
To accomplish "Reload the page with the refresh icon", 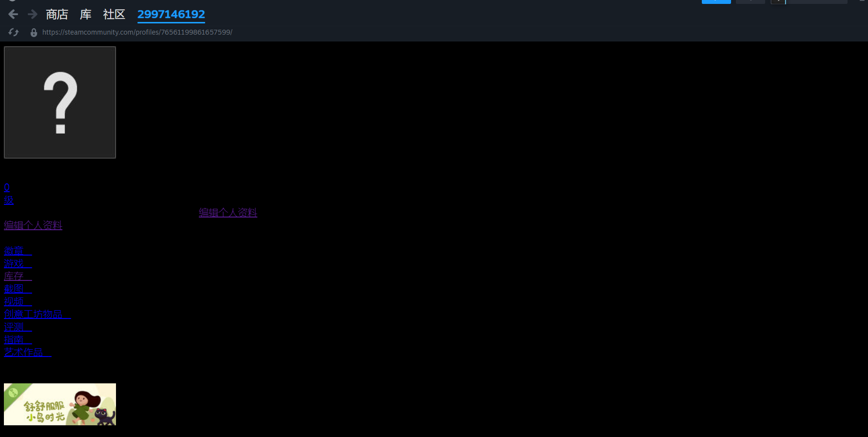I will coord(14,32).
